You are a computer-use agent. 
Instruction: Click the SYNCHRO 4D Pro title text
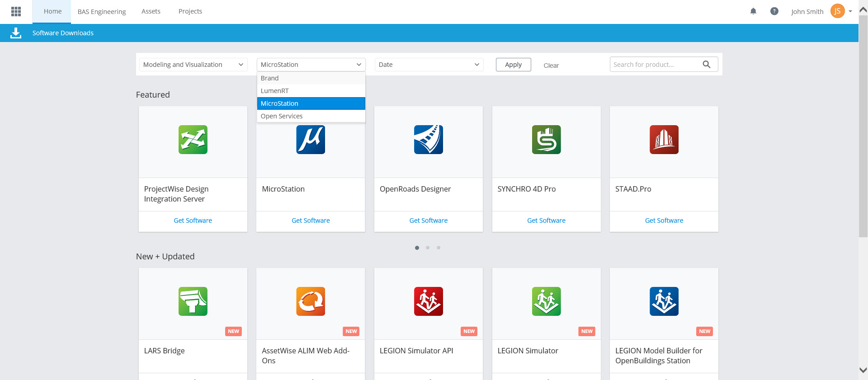[x=527, y=189]
